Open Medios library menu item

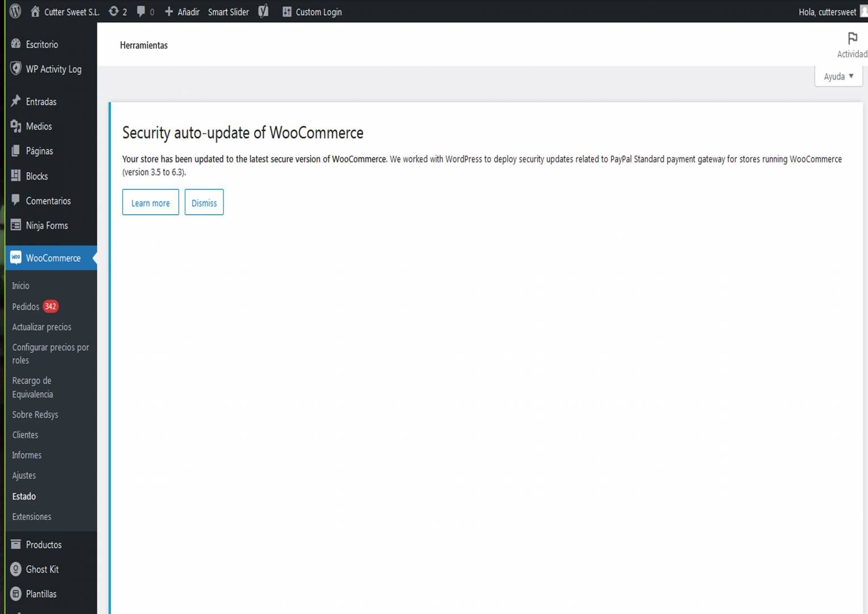click(39, 126)
